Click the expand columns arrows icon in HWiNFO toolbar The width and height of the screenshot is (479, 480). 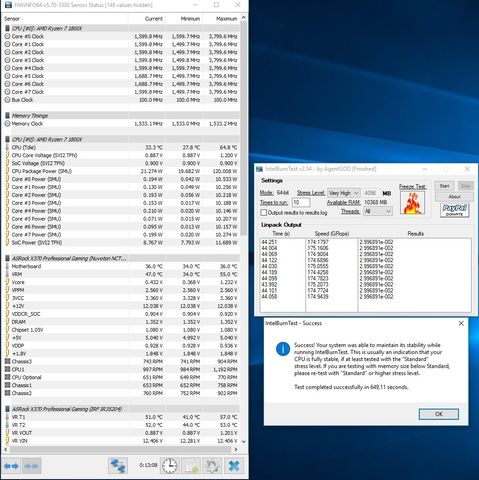point(11,466)
